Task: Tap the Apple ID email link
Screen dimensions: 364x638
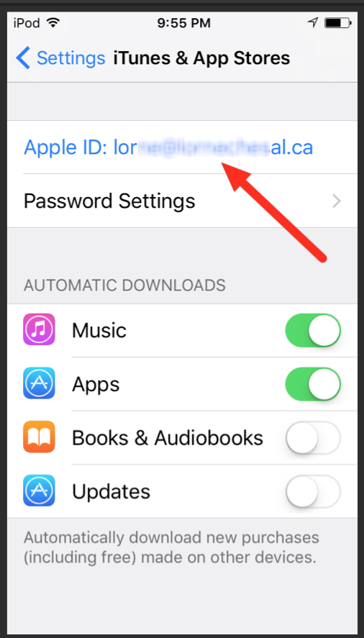Action: click(x=168, y=147)
